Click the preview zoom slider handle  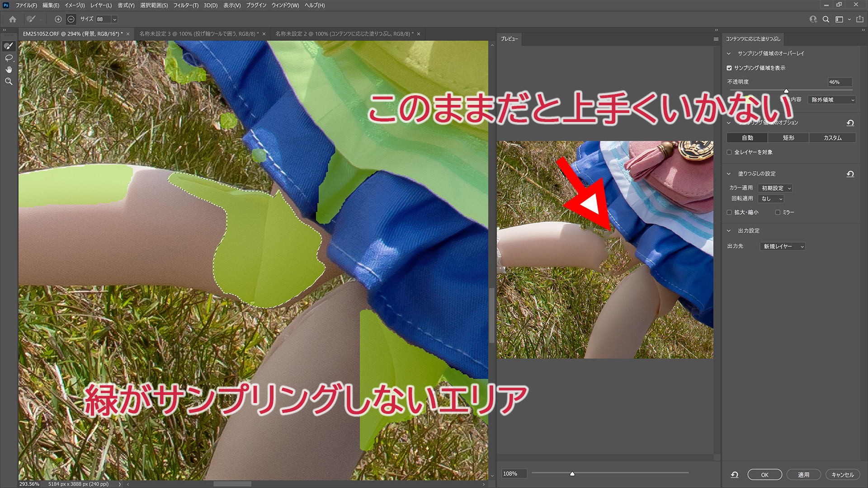[x=572, y=474]
